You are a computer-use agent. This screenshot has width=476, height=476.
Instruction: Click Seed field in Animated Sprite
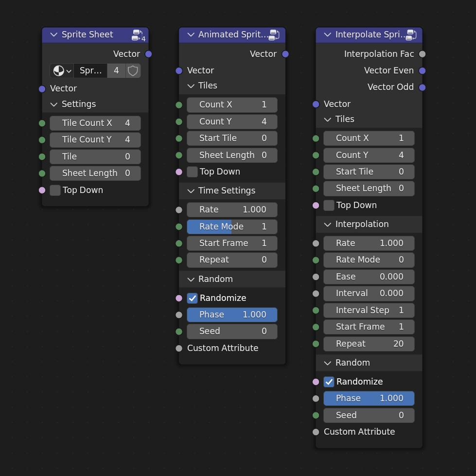tap(232, 332)
